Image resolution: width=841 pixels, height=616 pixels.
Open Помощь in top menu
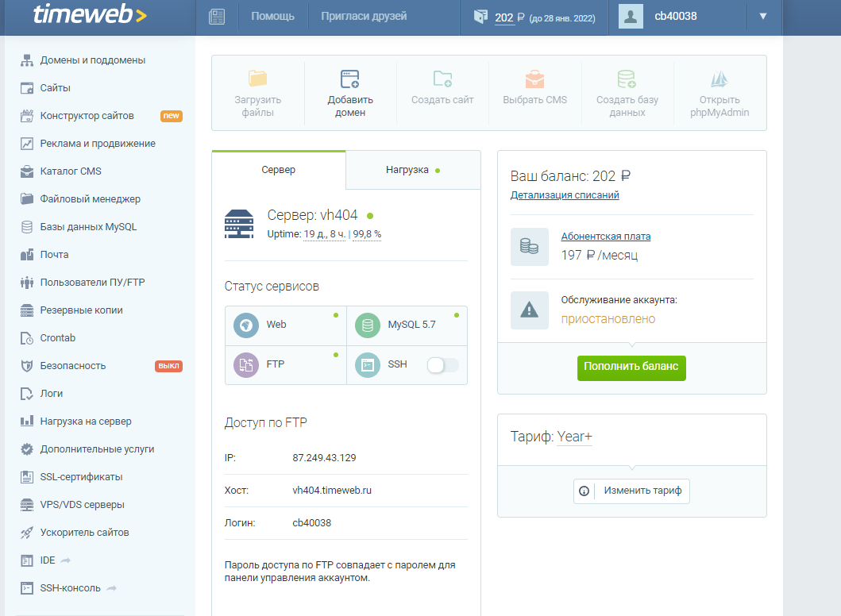pyautogui.click(x=272, y=17)
